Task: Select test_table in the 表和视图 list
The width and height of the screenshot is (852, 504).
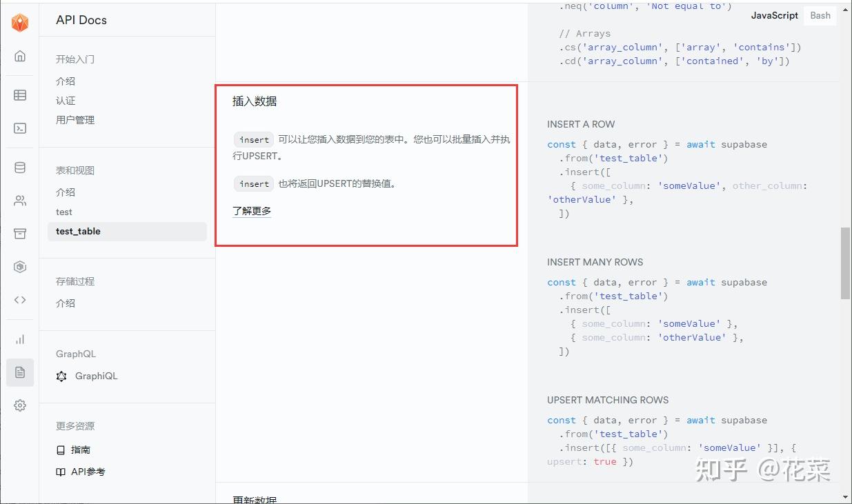Action: point(78,231)
